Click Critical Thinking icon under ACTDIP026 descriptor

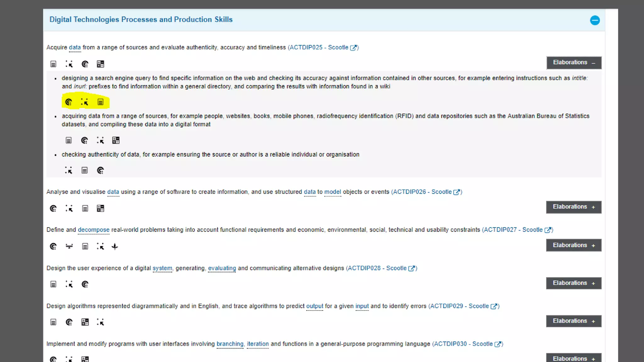click(x=53, y=209)
